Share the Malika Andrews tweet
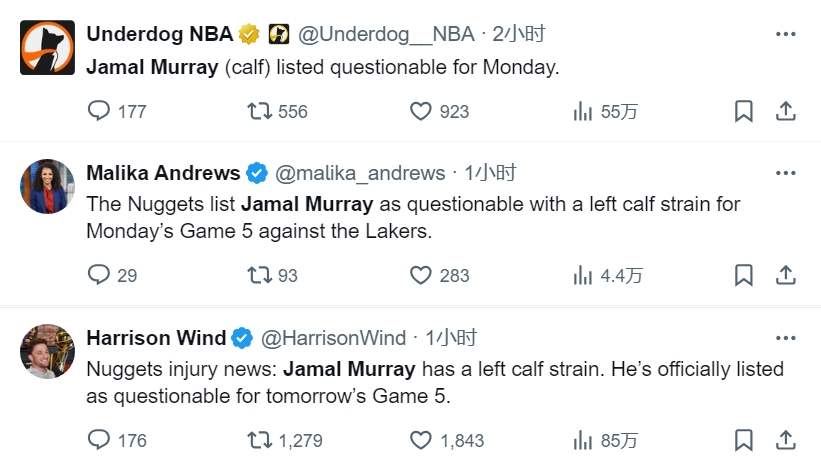 click(785, 275)
